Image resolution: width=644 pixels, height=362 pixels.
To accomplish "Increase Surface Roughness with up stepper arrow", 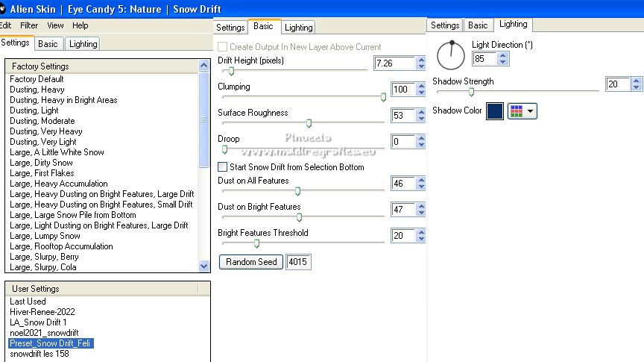I will (x=421, y=112).
